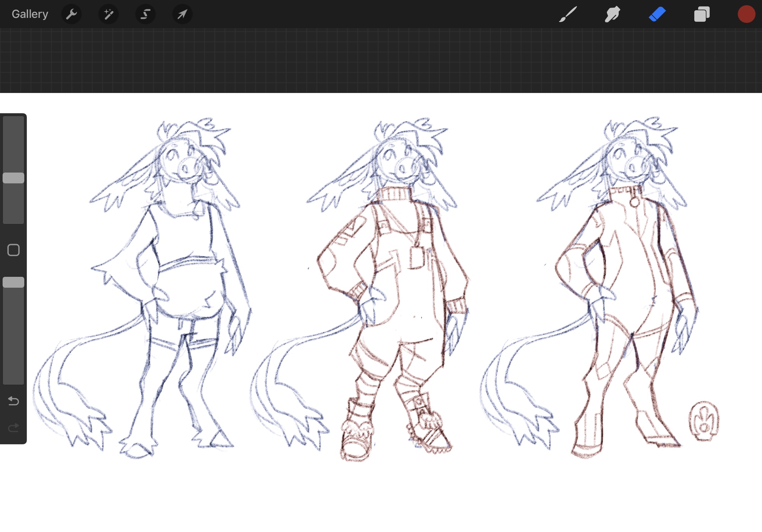Open the Adjustments magic wand menu
762x532 pixels.
108,14
